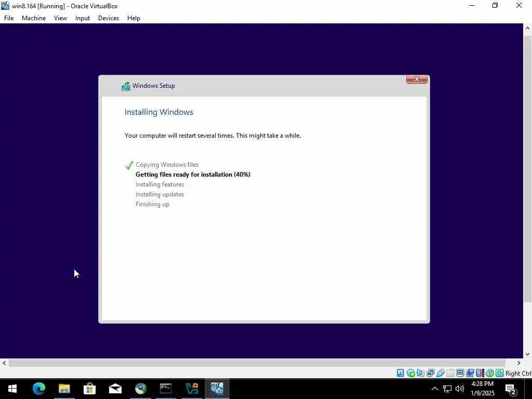
Task: Open the volume control tray icon
Action: coord(460,389)
